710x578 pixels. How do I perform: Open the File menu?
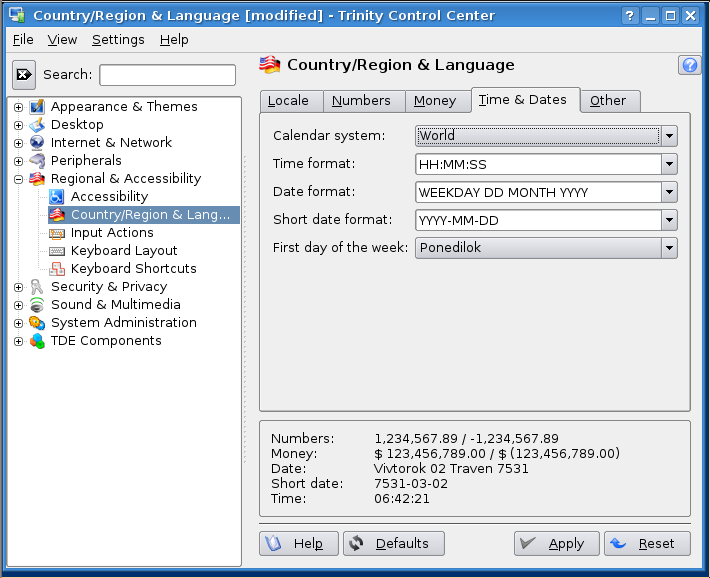pos(23,40)
